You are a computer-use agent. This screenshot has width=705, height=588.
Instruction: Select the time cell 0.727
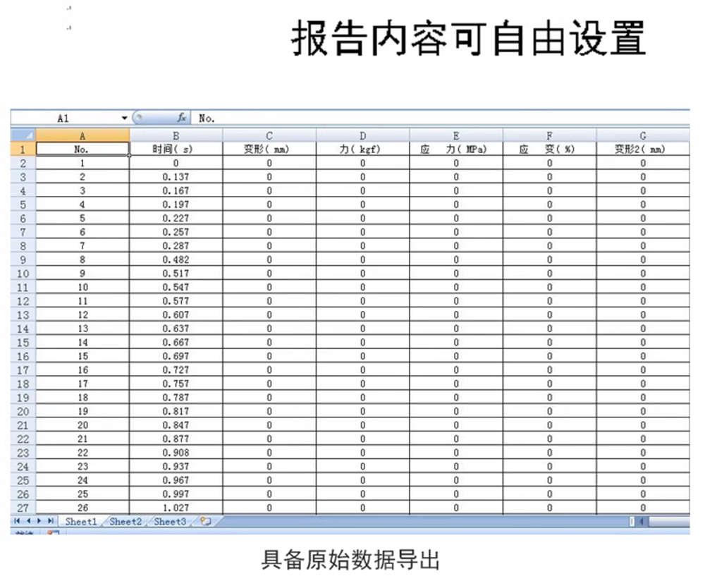tap(176, 370)
